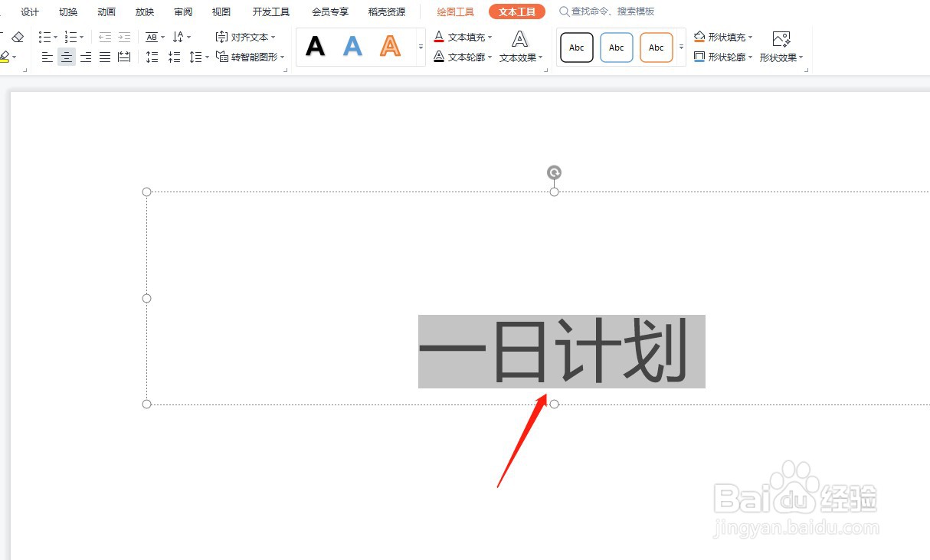This screenshot has height=560, width=930.
Task: Select the 文本工具 tab
Action: point(517,11)
